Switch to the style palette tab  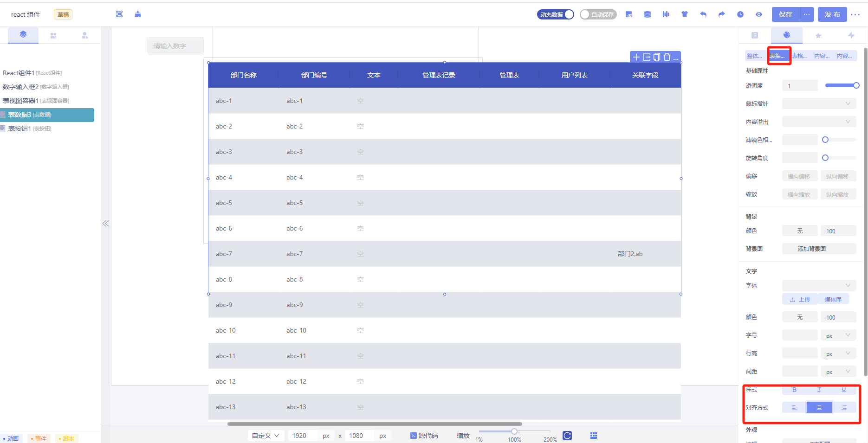(x=787, y=35)
